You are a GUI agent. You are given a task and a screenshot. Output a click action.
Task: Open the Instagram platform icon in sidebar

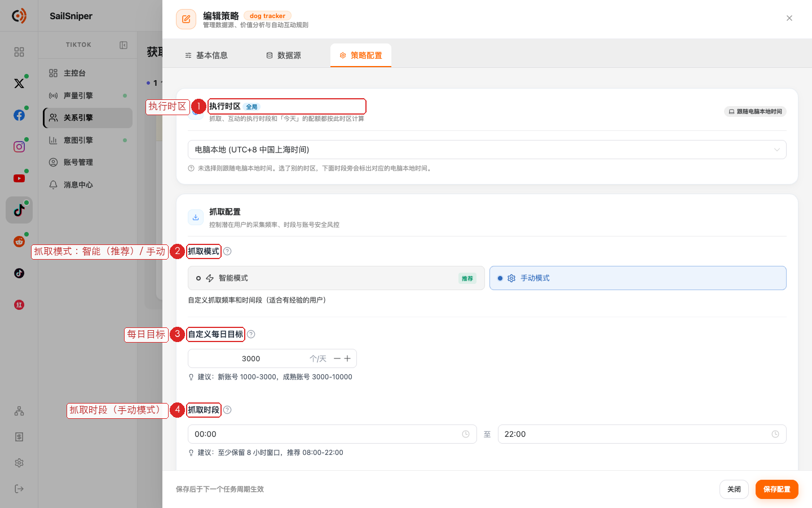tap(19, 147)
